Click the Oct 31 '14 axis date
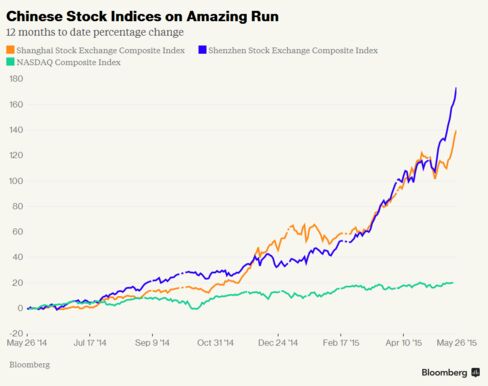 point(215,343)
